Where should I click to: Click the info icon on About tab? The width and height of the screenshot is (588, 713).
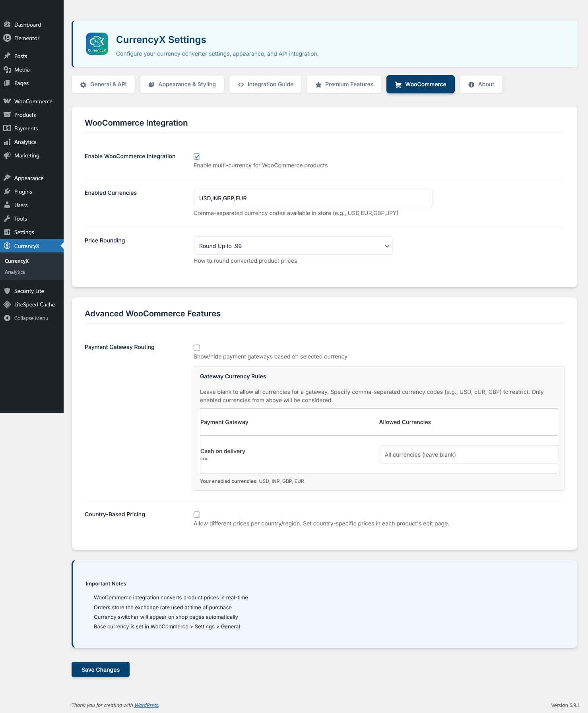tap(472, 85)
